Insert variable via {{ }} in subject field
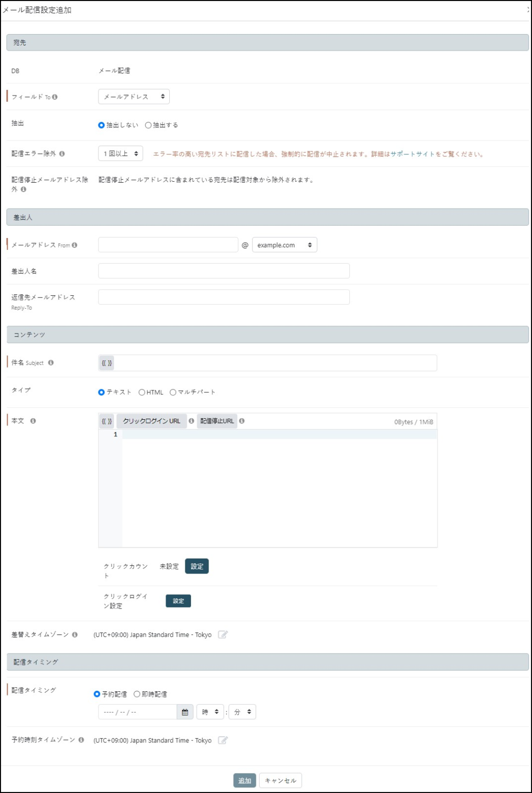 click(107, 363)
